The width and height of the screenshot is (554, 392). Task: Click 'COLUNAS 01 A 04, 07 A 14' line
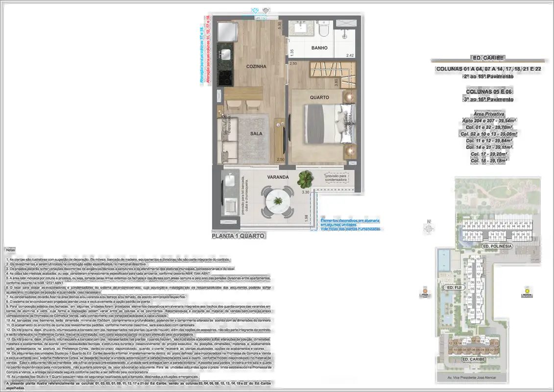pyautogui.click(x=488, y=69)
